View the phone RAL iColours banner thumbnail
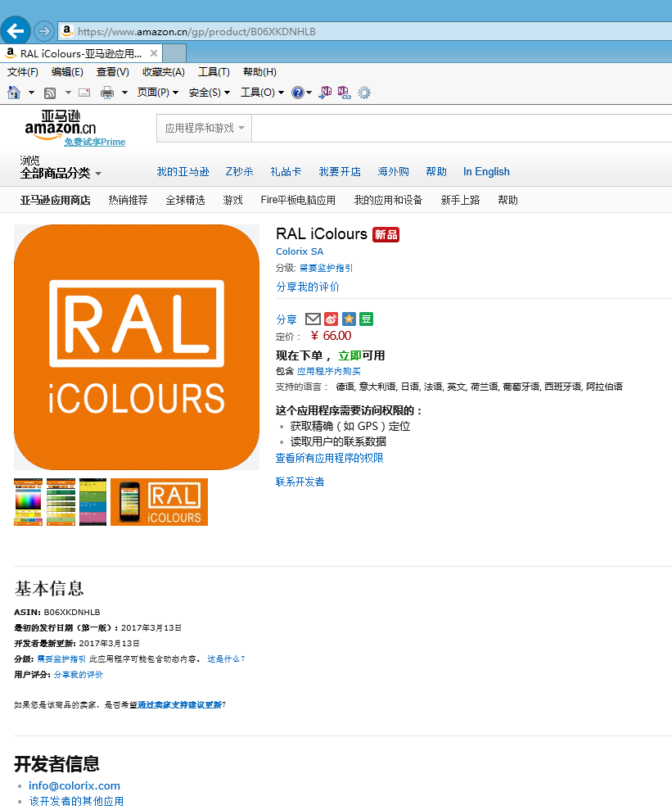 [x=159, y=502]
